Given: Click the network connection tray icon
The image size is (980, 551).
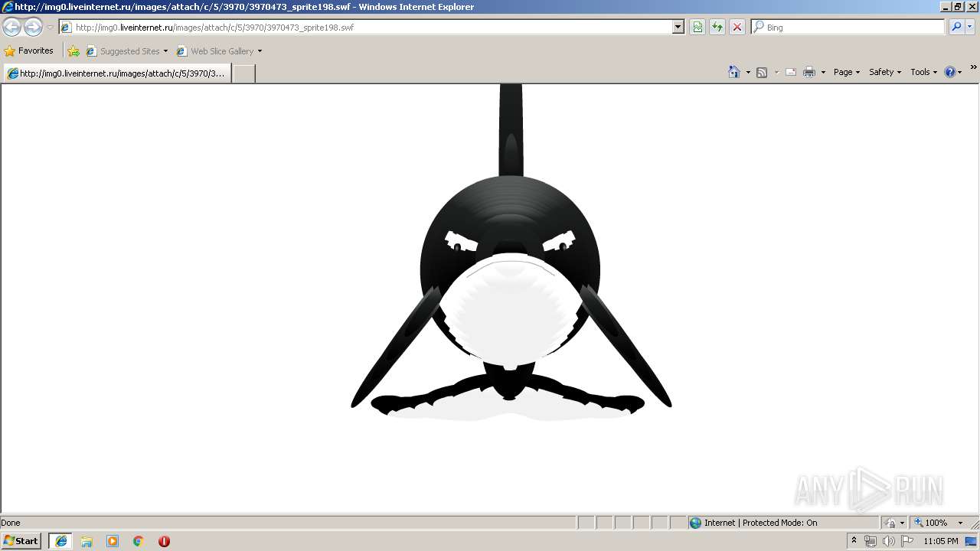Looking at the screenshot, I should (871, 541).
